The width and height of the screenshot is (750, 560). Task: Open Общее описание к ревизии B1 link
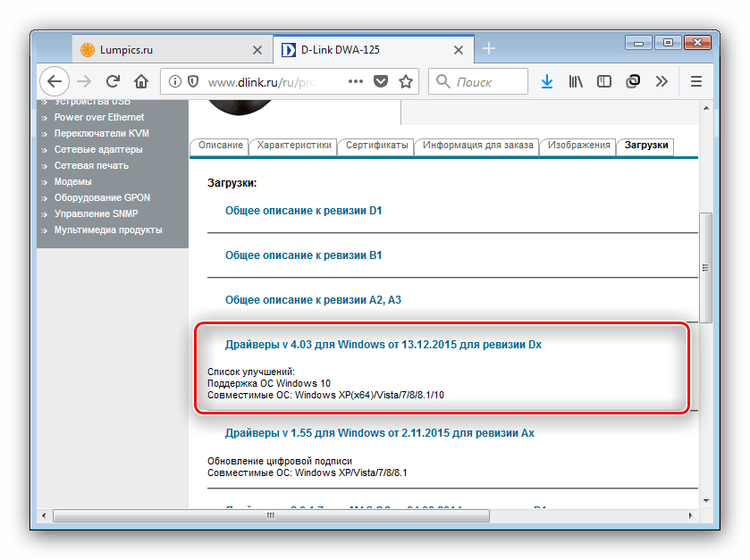(x=303, y=255)
